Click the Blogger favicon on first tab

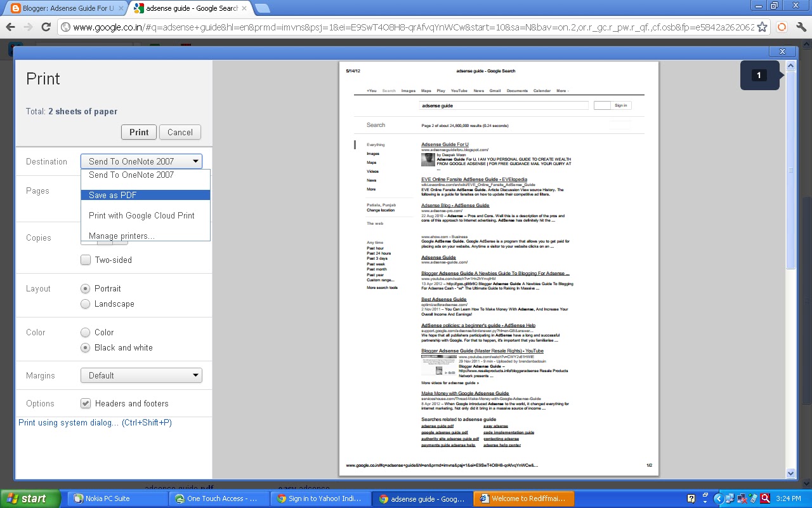[x=16, y=9]
